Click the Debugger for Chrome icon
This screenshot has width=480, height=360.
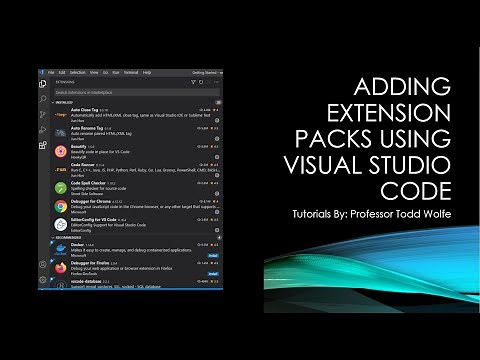(x=61, y=206)
